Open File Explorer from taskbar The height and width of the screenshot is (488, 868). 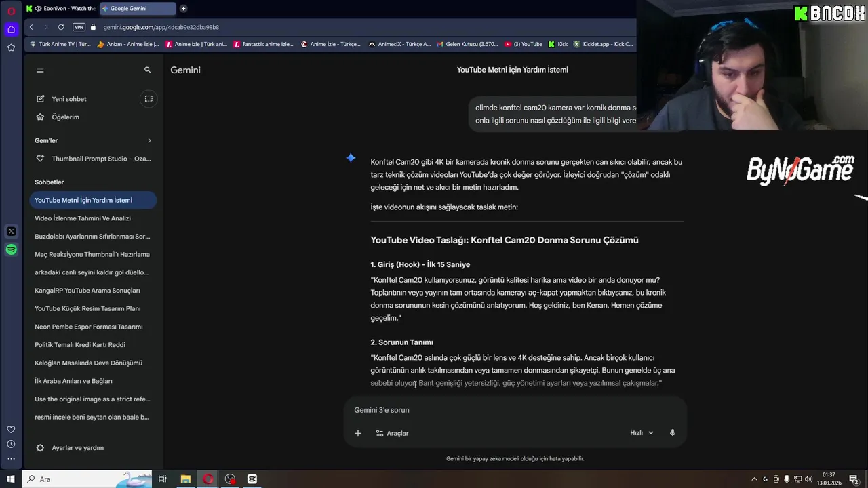tap(185, 479)
